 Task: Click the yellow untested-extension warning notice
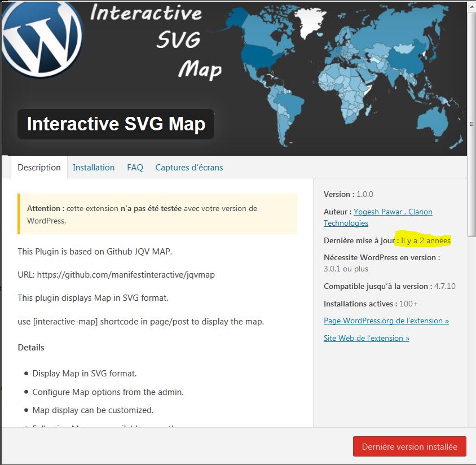(x=157, y=214)
